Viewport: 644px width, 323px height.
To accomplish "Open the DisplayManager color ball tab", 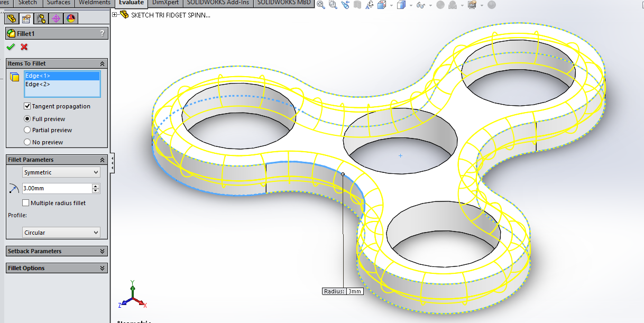I will click(x=71, y=19).
